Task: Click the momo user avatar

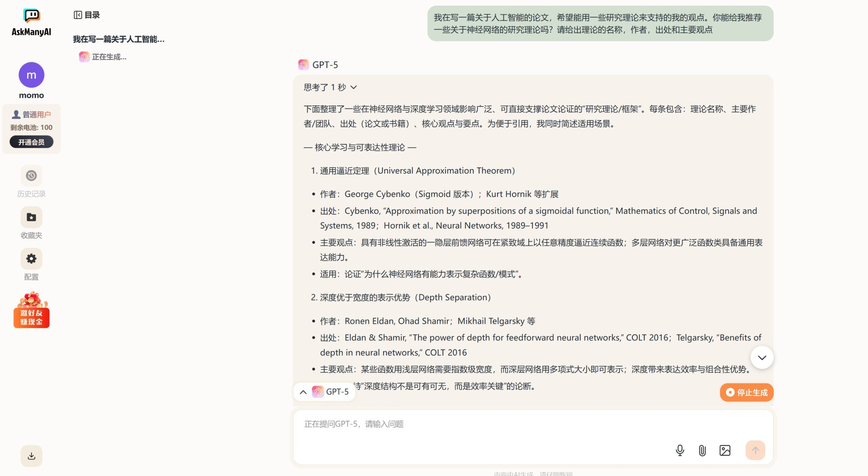Action: (31, 75)
